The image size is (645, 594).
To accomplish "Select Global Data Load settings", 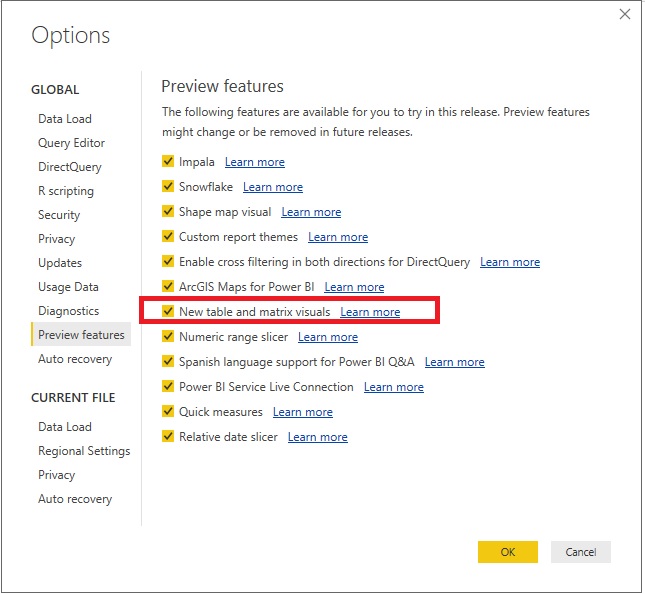I will pyautogui.click(x=65, y=119).
